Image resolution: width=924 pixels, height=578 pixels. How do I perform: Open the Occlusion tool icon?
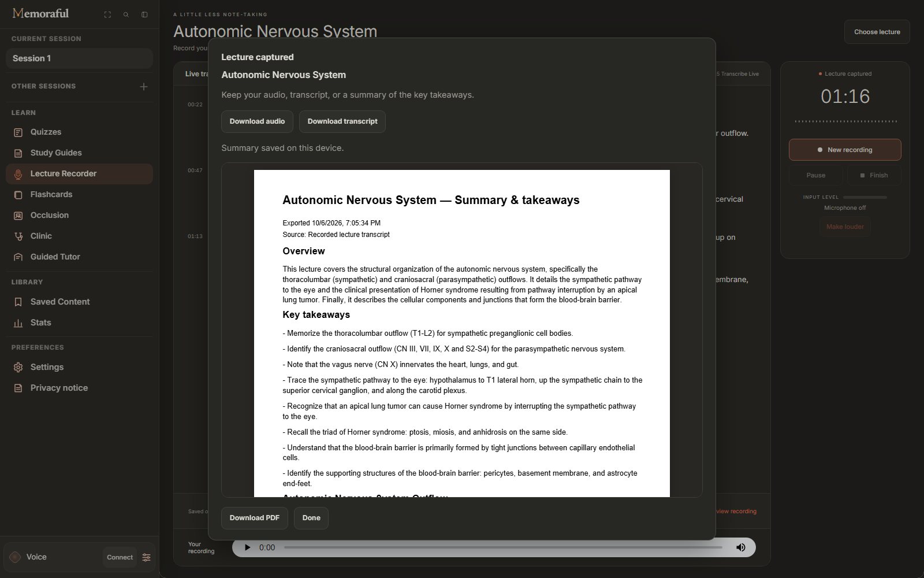(18, 216)
